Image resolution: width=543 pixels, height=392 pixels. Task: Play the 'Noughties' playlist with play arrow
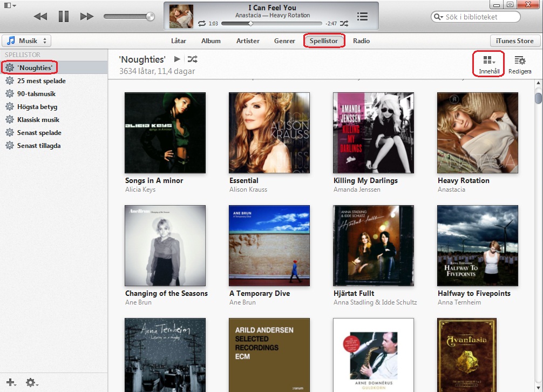177,59
